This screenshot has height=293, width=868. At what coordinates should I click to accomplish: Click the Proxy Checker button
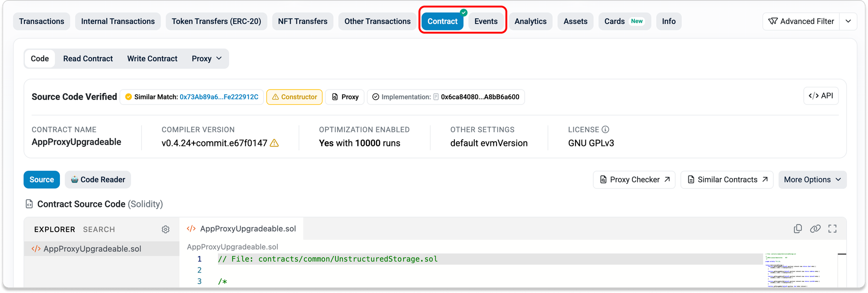[634, 180]
